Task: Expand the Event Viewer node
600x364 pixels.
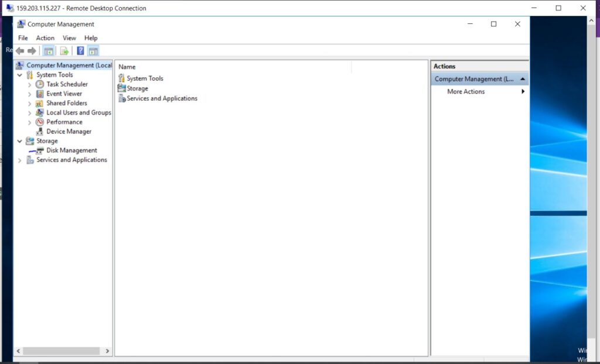Action: pos(29,94)
